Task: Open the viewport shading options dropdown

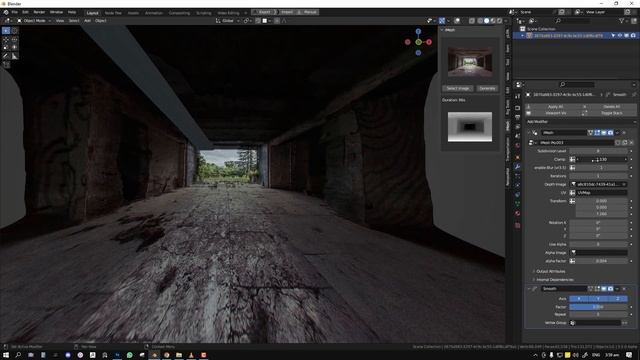Action: (x=506, y=20)
